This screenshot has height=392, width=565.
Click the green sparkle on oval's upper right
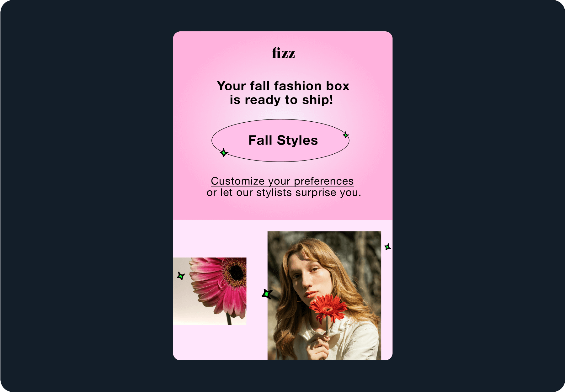346,135
